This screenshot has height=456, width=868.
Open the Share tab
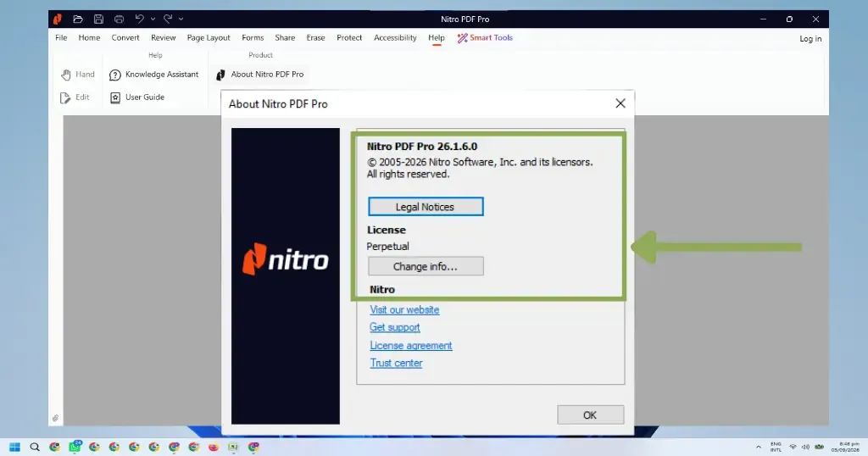coord(285,37)
